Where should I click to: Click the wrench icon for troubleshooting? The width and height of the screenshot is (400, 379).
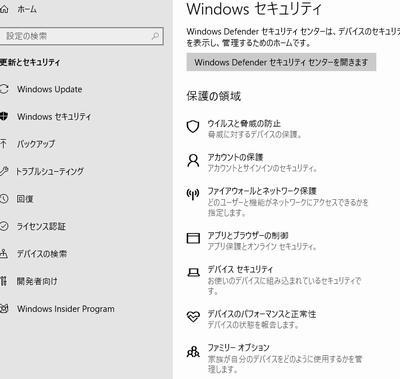[x=4, y=171]
